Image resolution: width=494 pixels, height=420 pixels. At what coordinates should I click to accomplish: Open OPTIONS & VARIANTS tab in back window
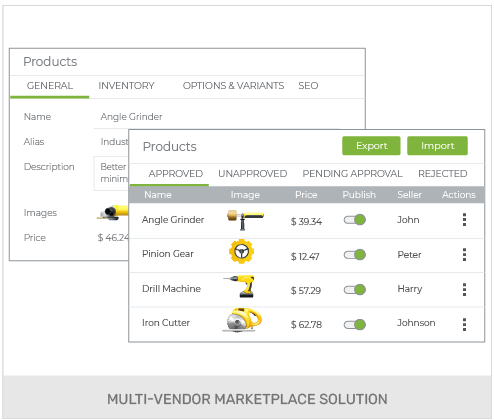[x=233, y=86]
